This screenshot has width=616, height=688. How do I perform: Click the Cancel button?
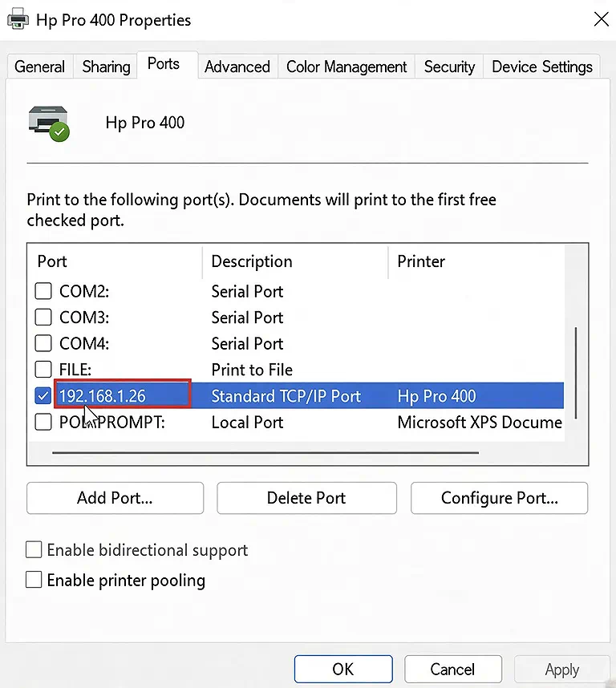pos(453,669)
